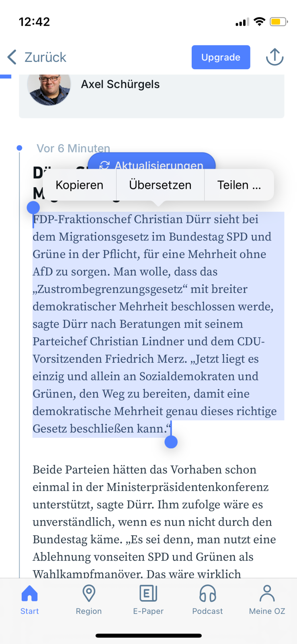Tap the back chevron icon

point(12,57)
